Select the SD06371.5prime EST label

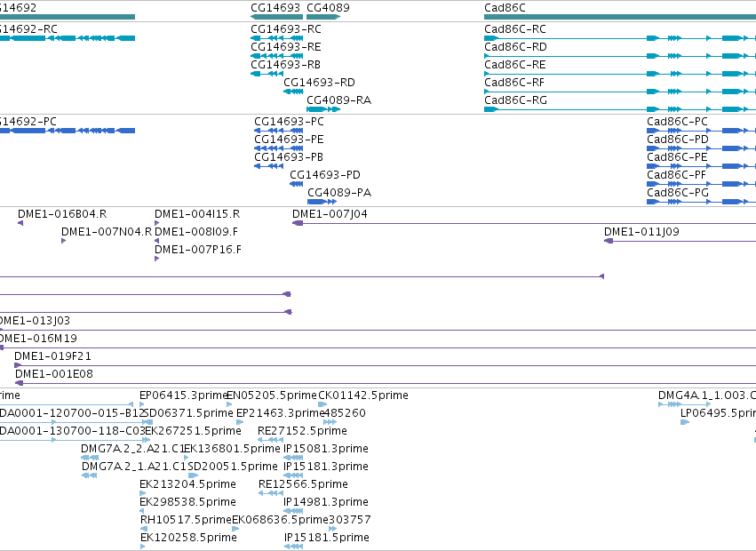[x=188, y=413]
